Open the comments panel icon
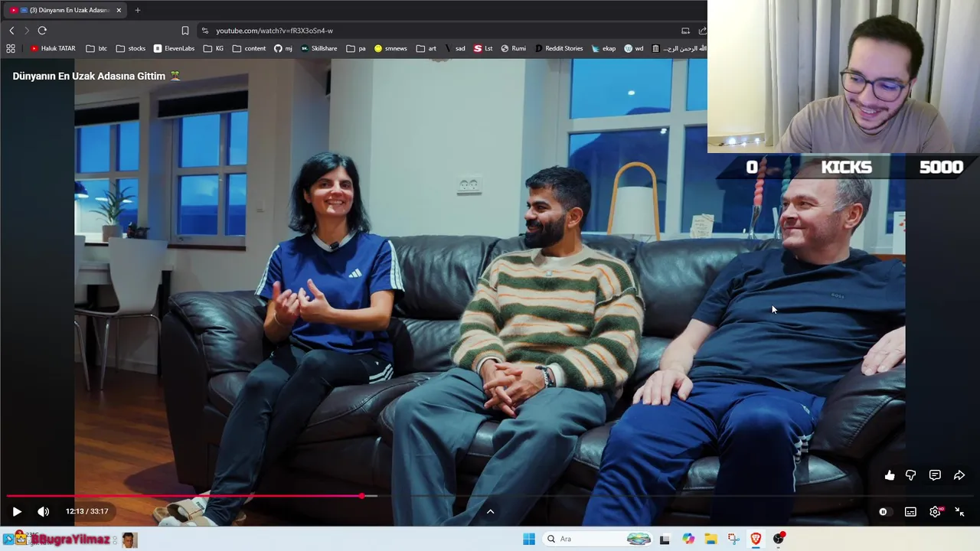980x551 pixels. (x=935, y=475)
